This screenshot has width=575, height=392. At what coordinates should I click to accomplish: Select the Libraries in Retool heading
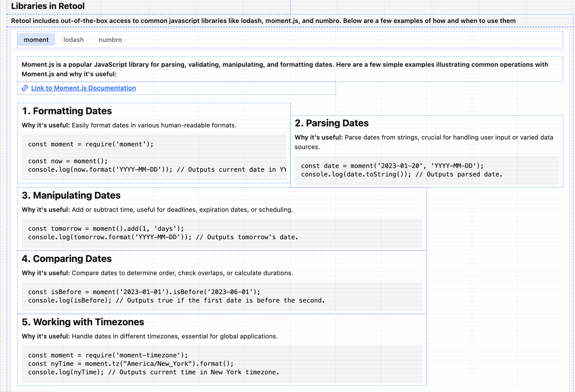tap(48, 6)
